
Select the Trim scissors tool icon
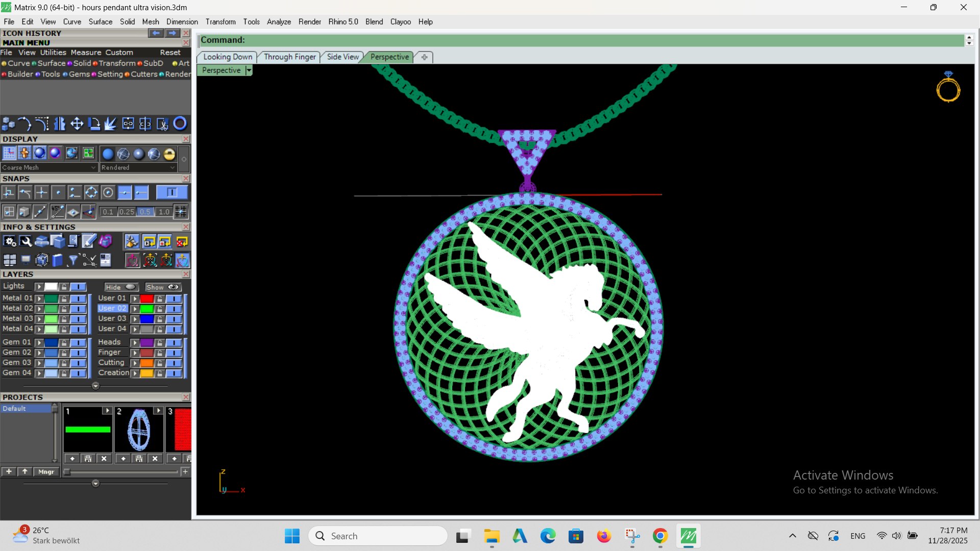(x=162, y=124)
